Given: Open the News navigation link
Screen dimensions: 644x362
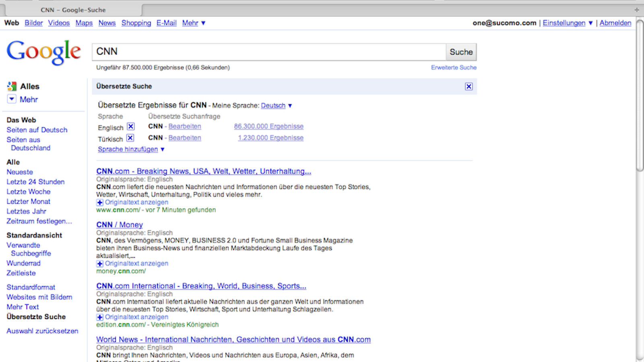Looking at the screenshot, I should point(107,23).
